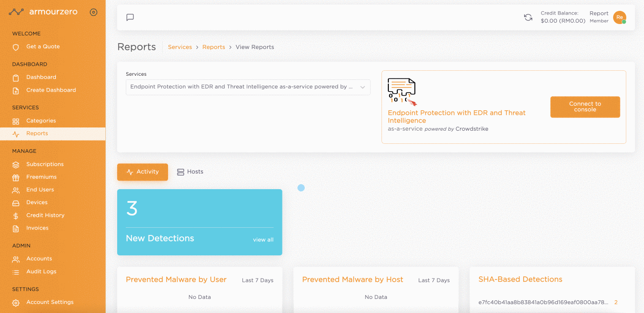The width and height of the screenshot is (644, 313).
Task: Click the Freemiums gift icon
Action: click(x=16, y=177)
